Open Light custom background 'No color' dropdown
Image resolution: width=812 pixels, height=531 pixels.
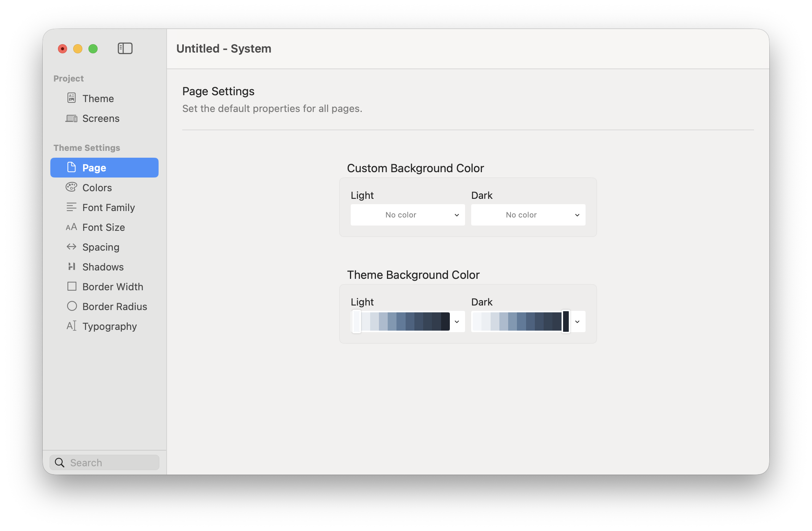click(408, 215)
